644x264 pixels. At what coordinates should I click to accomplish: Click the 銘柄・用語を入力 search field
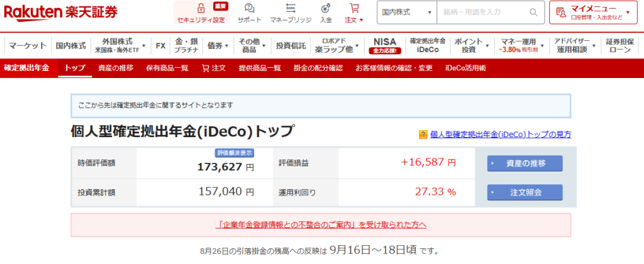482,12
